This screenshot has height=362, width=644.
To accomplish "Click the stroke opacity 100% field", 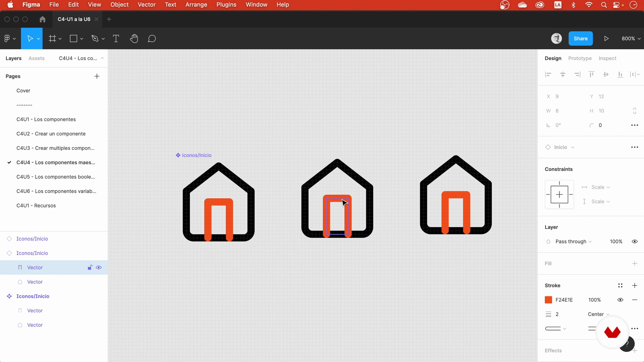I will pos(594,300).
